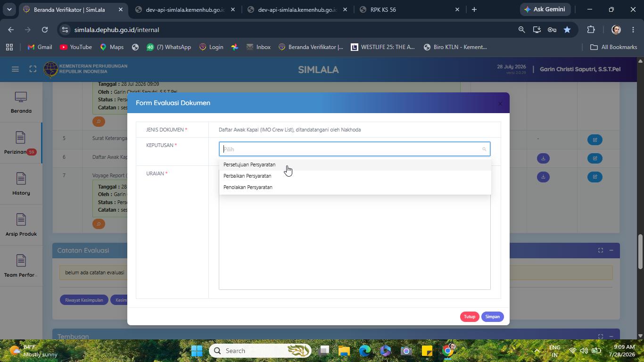Image resolution: width=644 pixels, height=362 pixels.
Task: Open a new browser tab
Action: [474, 9]
